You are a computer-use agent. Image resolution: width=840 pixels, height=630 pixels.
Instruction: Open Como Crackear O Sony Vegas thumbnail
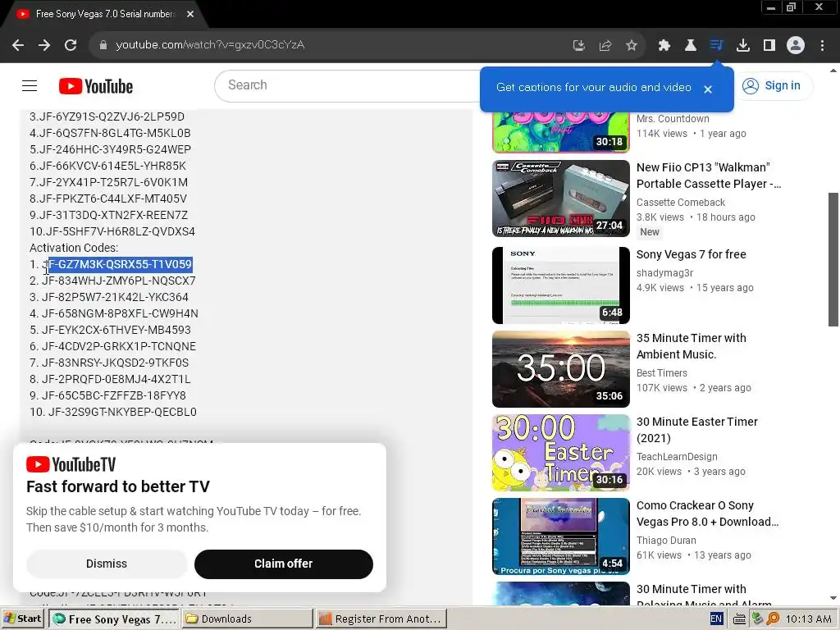pyautogui.click(x=561, y=536)
